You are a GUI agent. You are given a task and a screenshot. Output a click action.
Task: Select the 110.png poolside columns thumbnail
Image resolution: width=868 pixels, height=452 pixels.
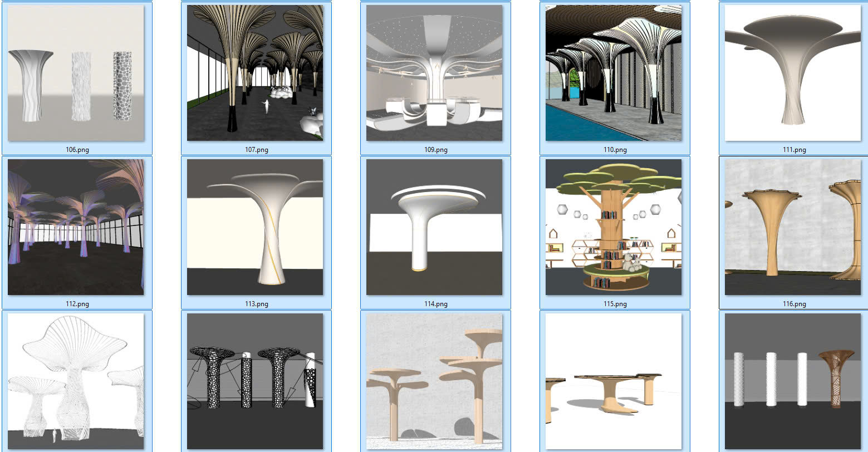click(x=614, y=73)
